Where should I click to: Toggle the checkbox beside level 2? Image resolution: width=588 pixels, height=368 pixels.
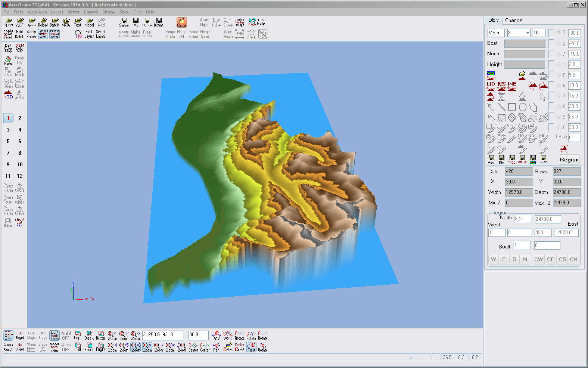[551, 43]
